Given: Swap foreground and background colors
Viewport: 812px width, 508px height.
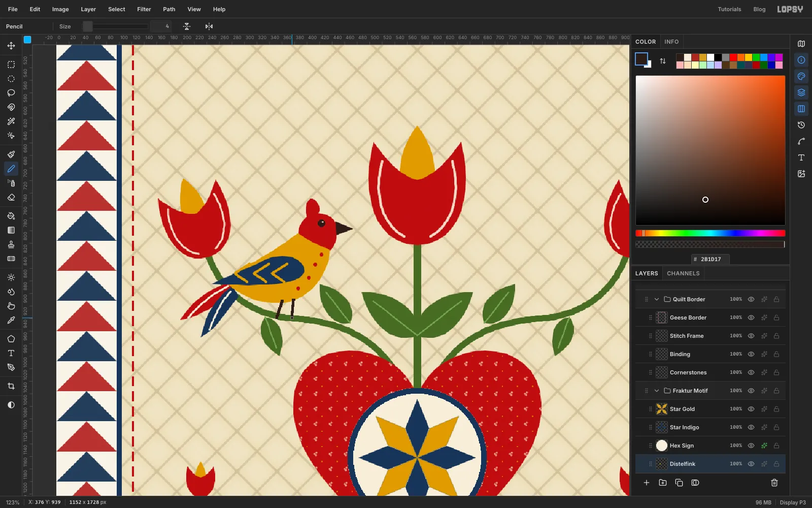Looking at the screenshot, I should (663, 61).
